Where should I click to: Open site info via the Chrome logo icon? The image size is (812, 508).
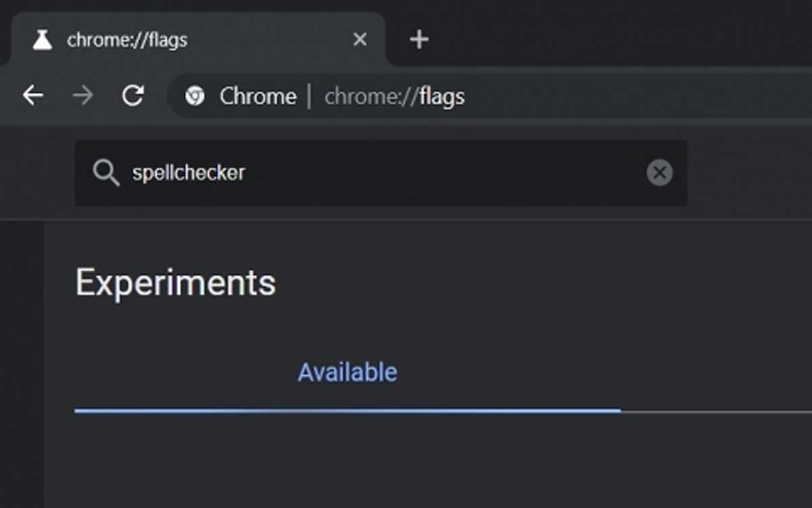coord(195,96)
